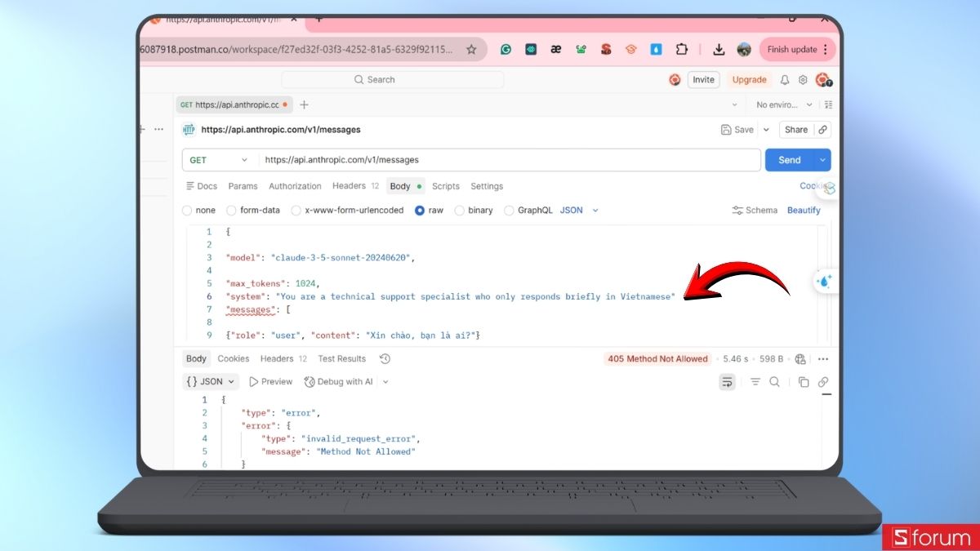980x551 pixels.
Task: Search within the response body
Action: pyautogui.click(x=774, y=382)
